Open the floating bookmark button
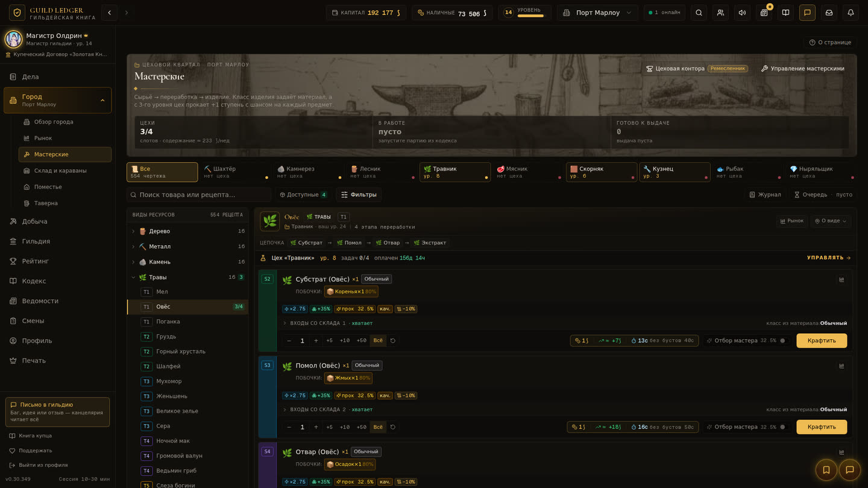 [x=826, y=470]
